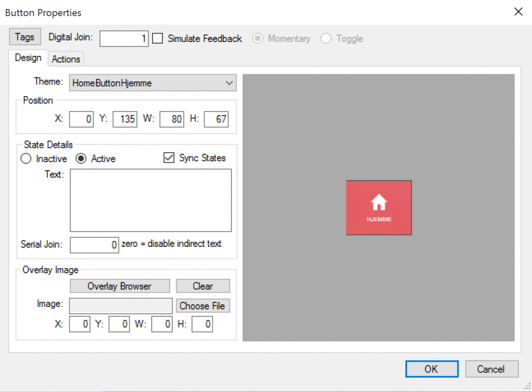
Task: Close the Button Properties dialog
Action: [x=518, y=12]
